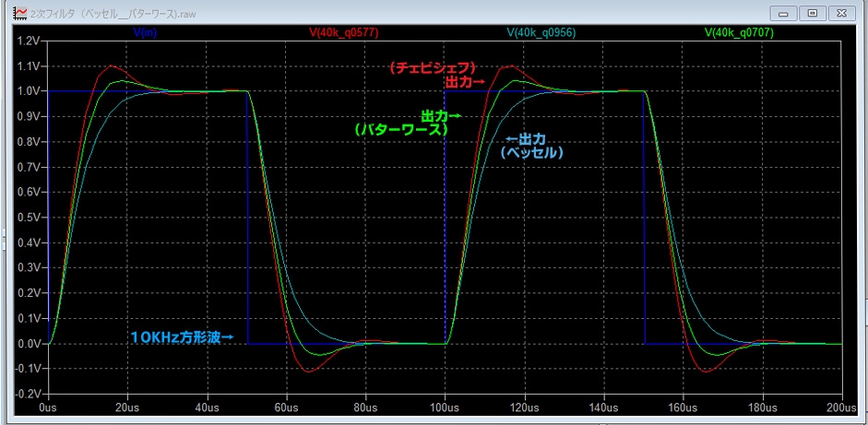Click the 200us time axis label
868x425 pixels.
(x=841, y=407)
